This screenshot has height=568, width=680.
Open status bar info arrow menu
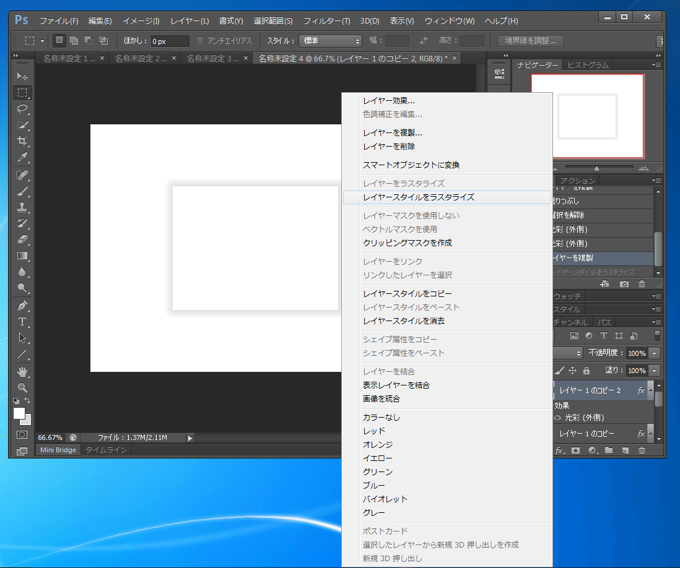click(x=190, y=438)
